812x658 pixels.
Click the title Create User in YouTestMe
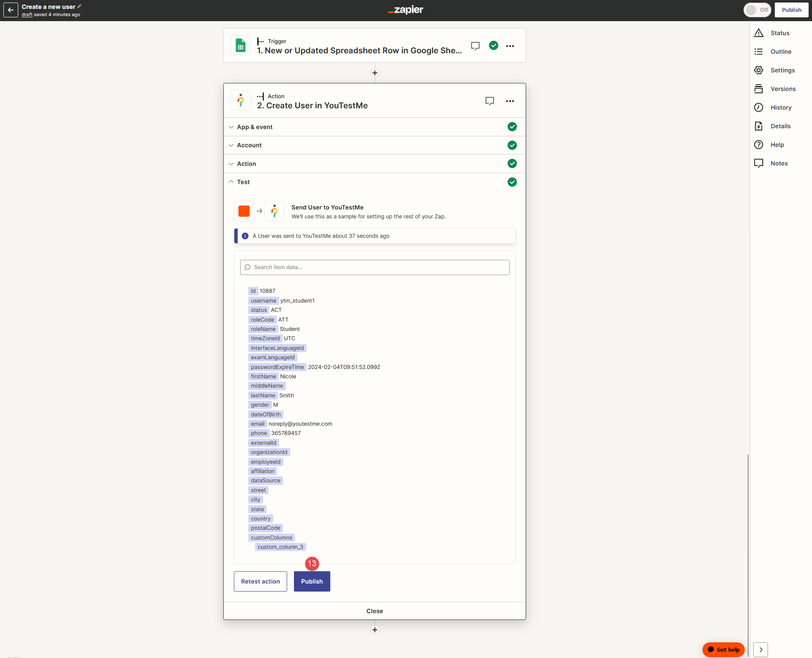coord(313,105)
